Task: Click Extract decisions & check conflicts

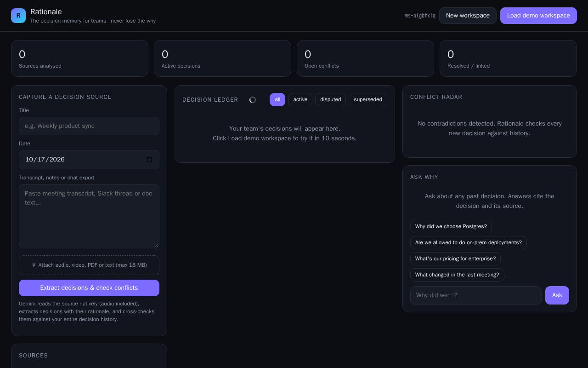Action: coord(89,288)
